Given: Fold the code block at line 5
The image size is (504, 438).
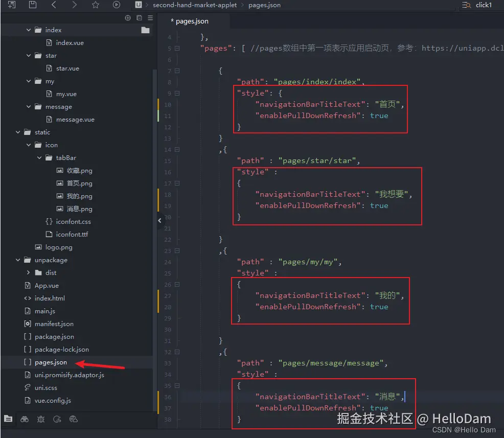Looking at the screenshot, I should (x=177, y=48).
